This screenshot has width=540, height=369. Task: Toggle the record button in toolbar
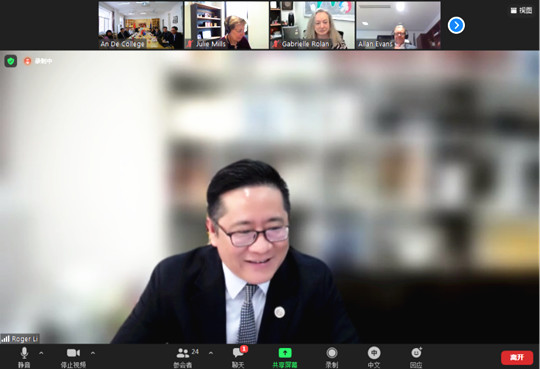click(332, 353)
